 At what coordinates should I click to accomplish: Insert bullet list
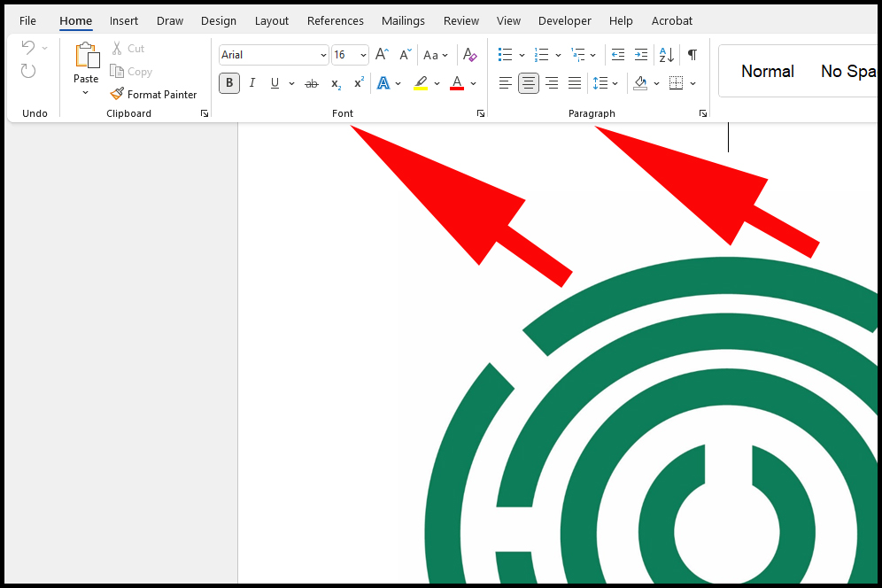coord(505,55)
